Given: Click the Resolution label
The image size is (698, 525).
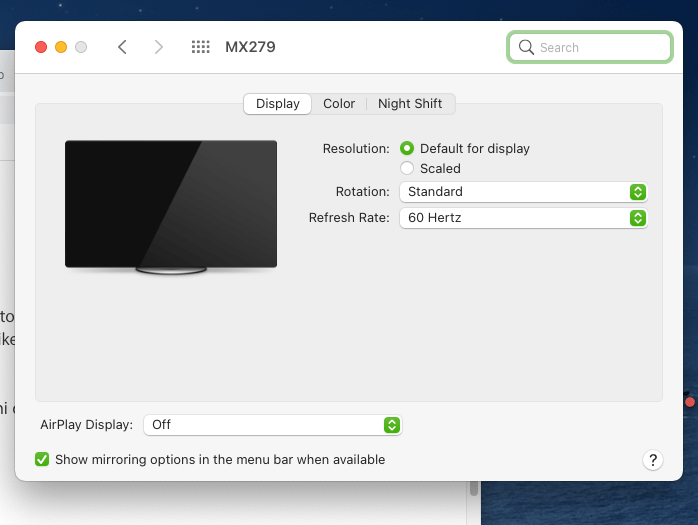Looking at the screenshot, I should (356, 148).
